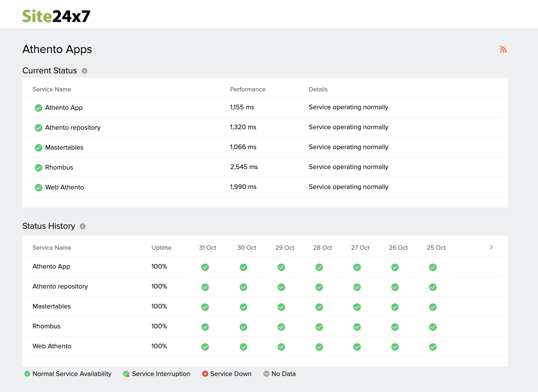Click the Status History info icon

[83, 226]
